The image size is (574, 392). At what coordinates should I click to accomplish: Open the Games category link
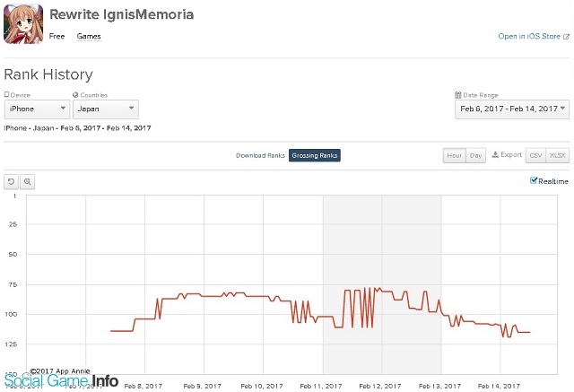pos(89,36)
